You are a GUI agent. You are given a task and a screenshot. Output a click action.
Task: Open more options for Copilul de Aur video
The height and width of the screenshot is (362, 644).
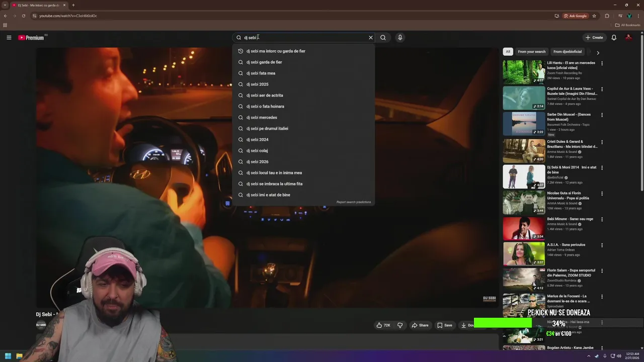[602, 89]
